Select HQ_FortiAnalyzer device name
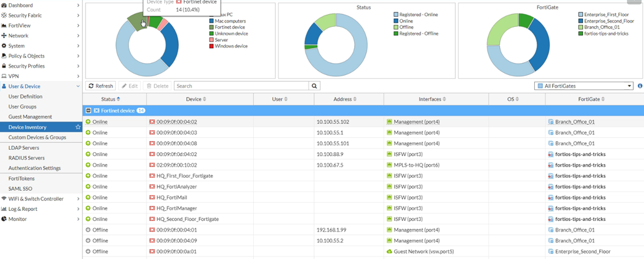This screenshot has height=259, width=644. [177, 187]
